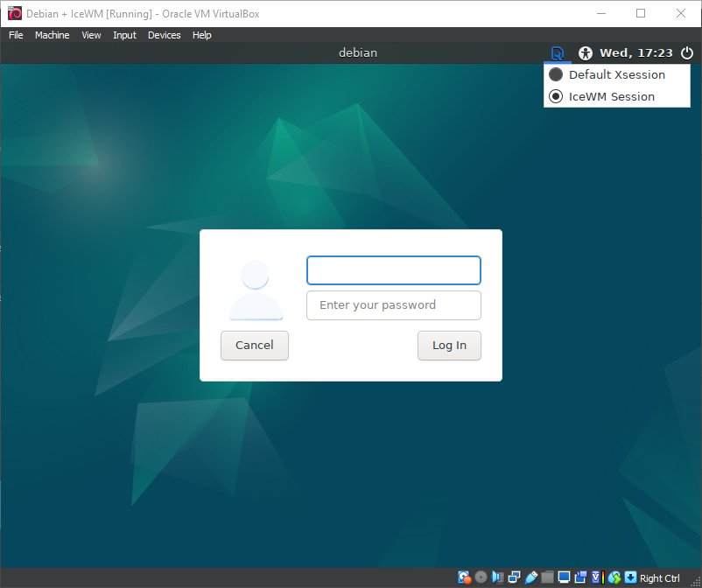Screen dimensions: 702x588
Task: Focus the Enter your password field
Action: 393,305
